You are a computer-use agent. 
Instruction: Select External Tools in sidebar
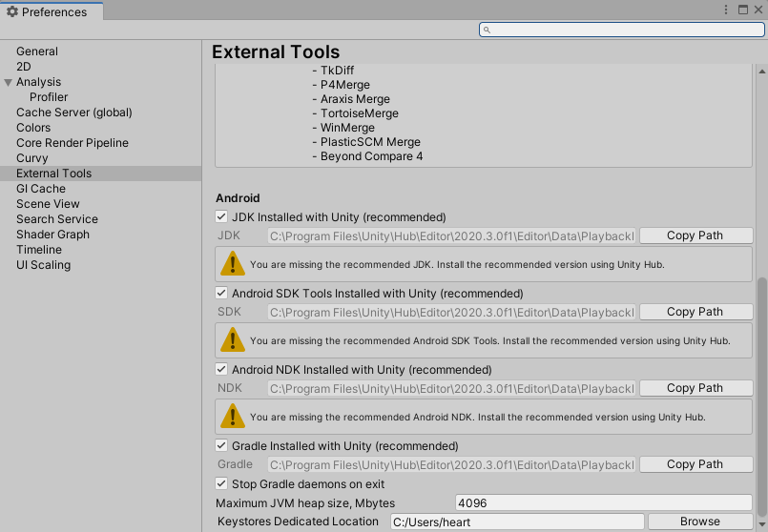100,174
